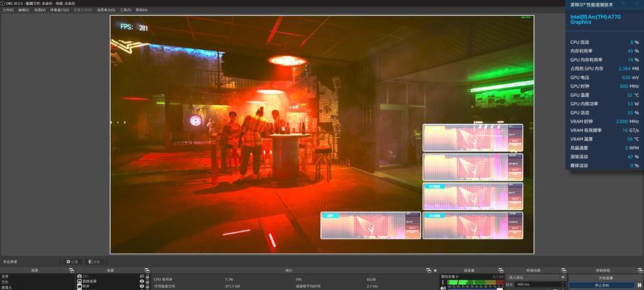
Task: Hide the 帧率 source with its eye icon
Action: [x=142, y=286]
